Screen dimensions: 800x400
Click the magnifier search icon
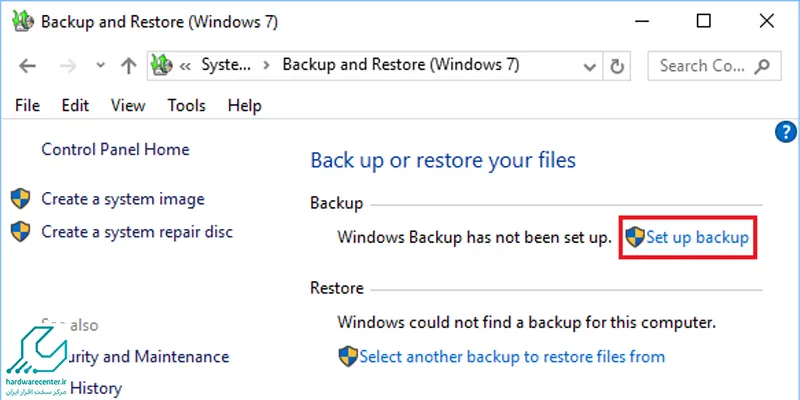coord(761,66)
